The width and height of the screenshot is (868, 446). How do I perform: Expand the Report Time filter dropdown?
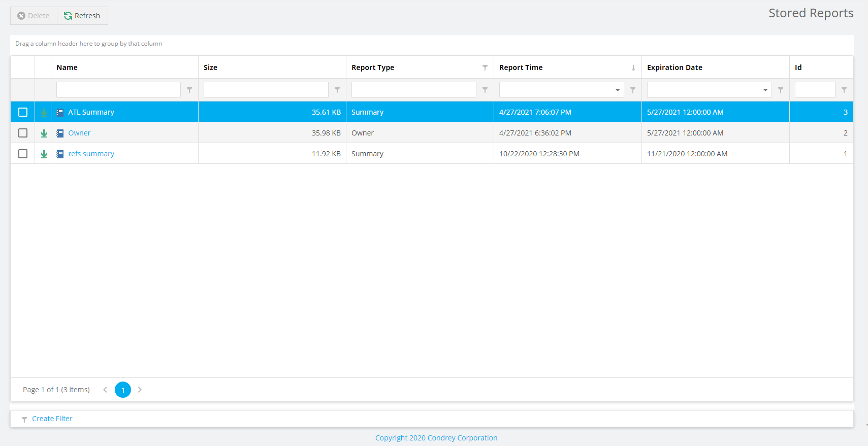(x=618, y=90)
